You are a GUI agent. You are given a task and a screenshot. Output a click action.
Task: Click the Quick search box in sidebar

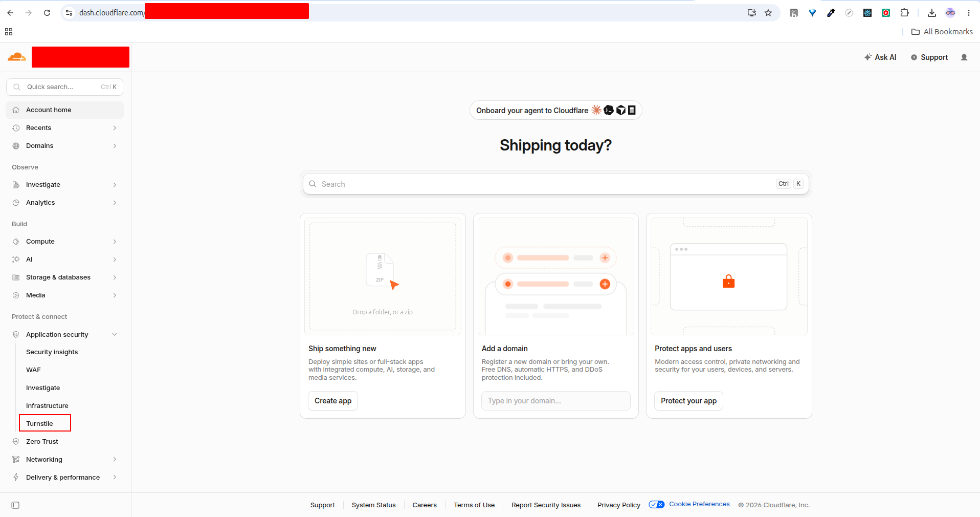pyautogui.click(x=64, y=87)
